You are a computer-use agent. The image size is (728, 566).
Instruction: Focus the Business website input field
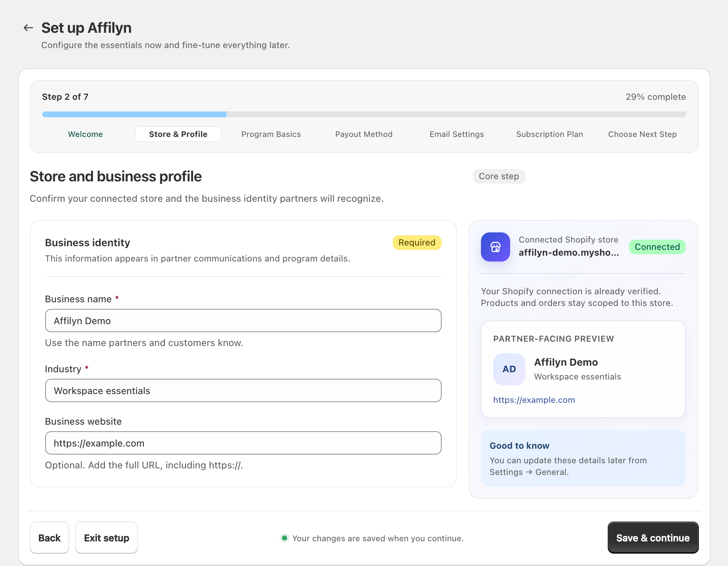(x=243, y=443)
